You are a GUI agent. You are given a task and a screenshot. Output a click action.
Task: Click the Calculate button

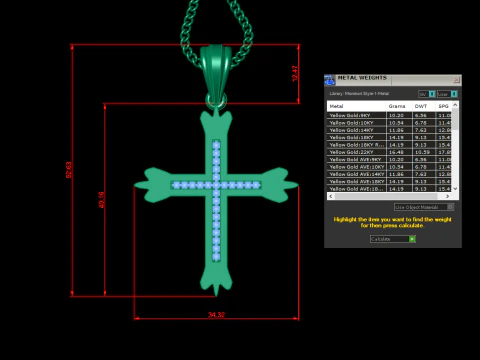click(x=393, y=239)
